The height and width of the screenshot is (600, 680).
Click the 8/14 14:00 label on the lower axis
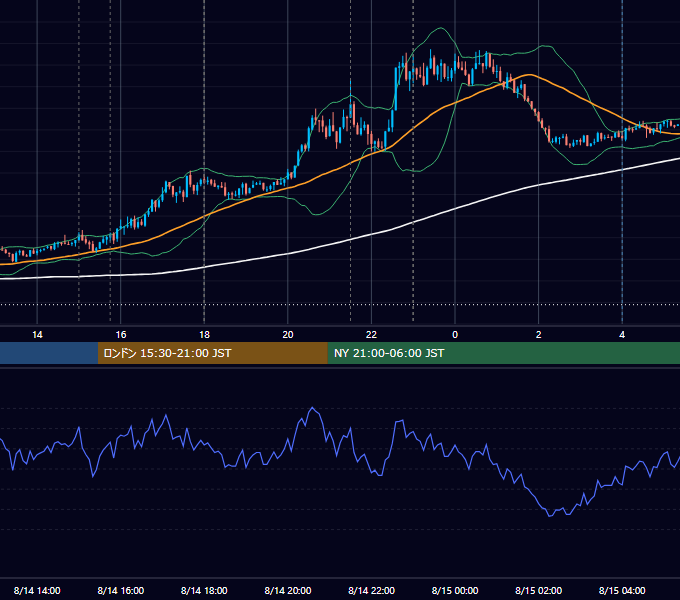pyautogui.click(x=37, y=590)
